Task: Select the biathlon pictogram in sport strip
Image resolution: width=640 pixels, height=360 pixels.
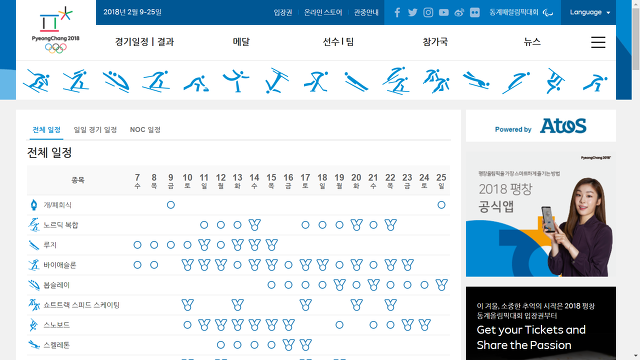Action: tap(76, 81)
